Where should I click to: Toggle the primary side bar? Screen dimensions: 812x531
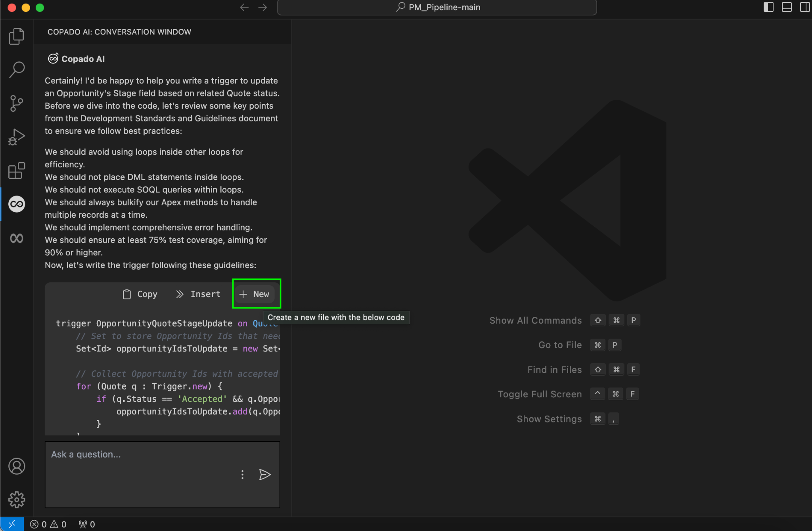[768, 7]
